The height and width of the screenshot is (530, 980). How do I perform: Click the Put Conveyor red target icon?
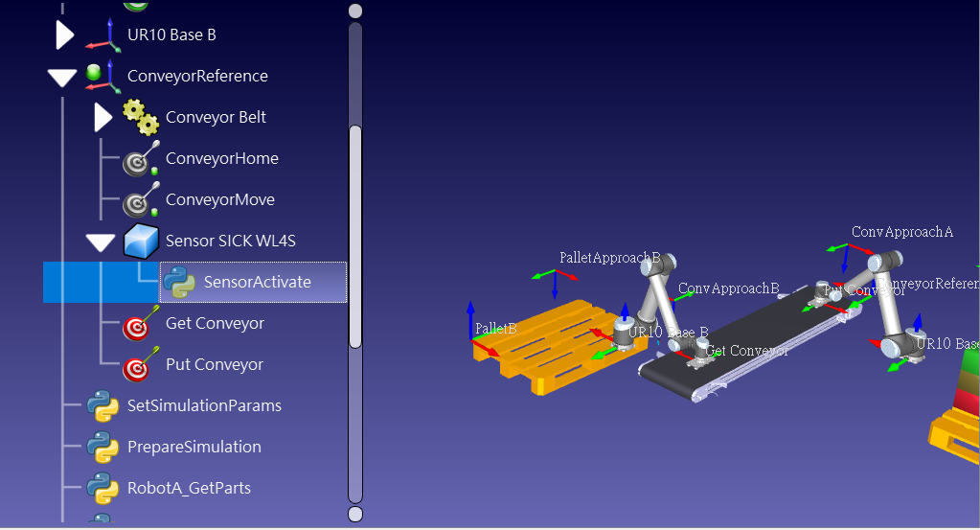click(x=140, y=365)
